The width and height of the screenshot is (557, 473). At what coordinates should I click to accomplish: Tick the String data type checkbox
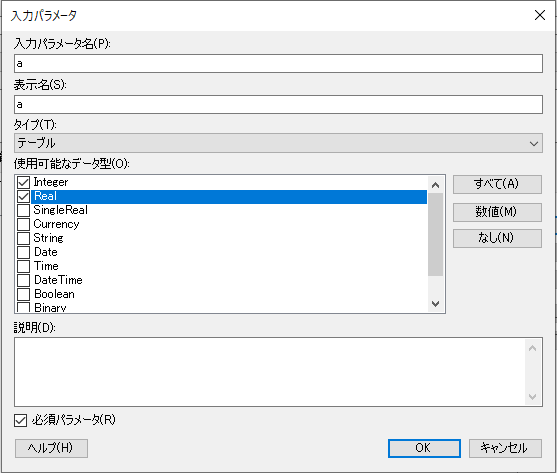23,238
